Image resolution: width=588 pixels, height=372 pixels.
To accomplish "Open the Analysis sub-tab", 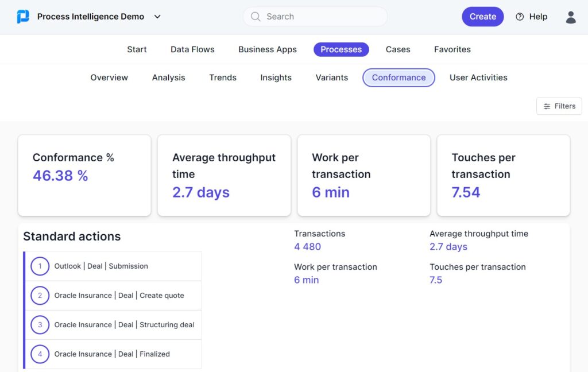I will pos(168,77).
